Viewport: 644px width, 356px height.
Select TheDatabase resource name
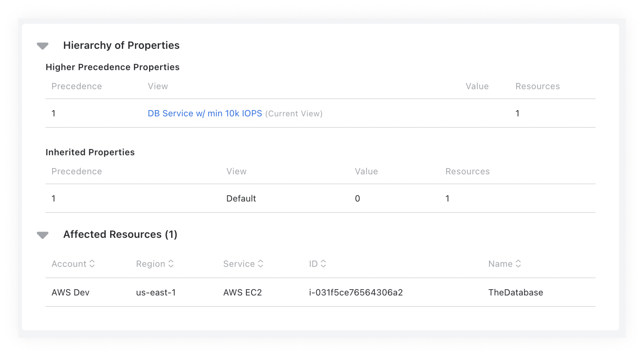point(515,292)
